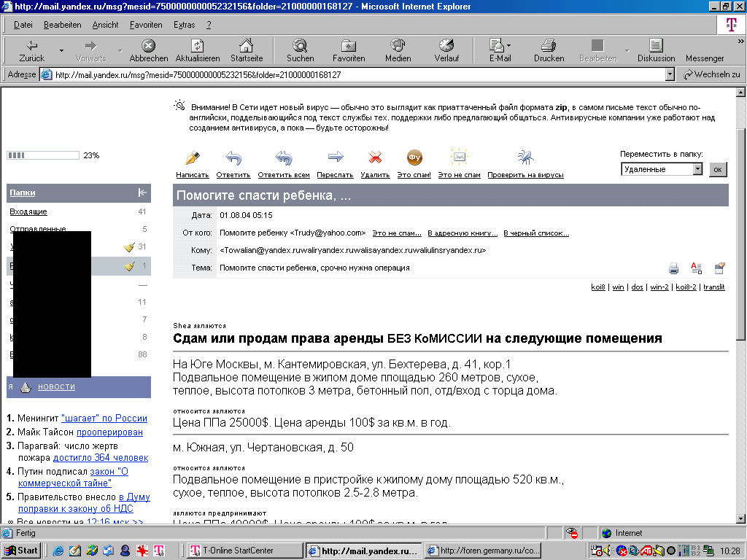Click the В черный список link
This screenshot has width=747, height=560.
[536, 233]
